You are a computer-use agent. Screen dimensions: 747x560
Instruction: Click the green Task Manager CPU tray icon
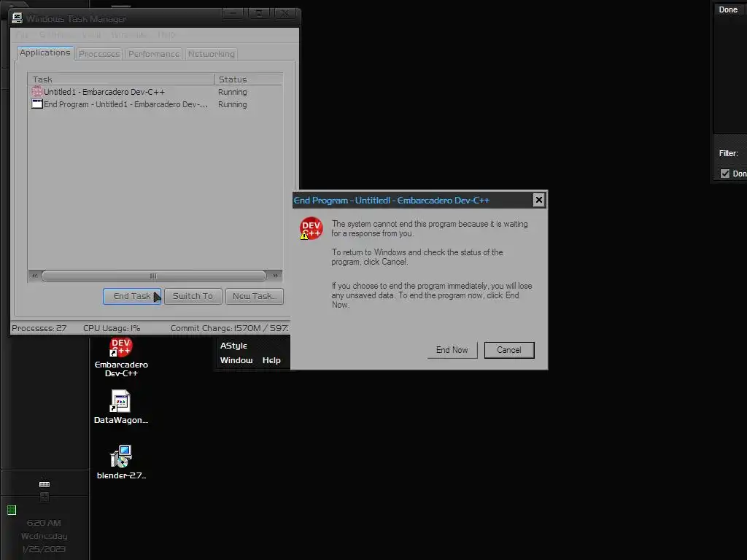click(12, 510)
